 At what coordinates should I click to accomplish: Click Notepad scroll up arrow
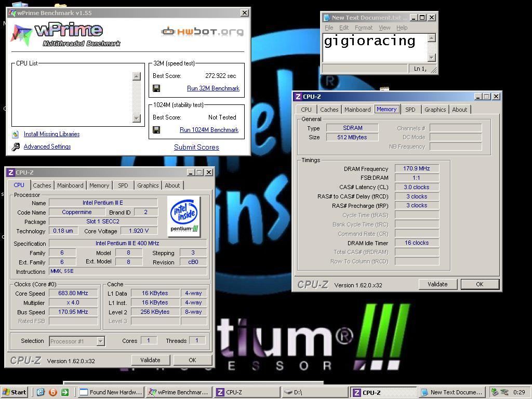click(x=432, y=37)
